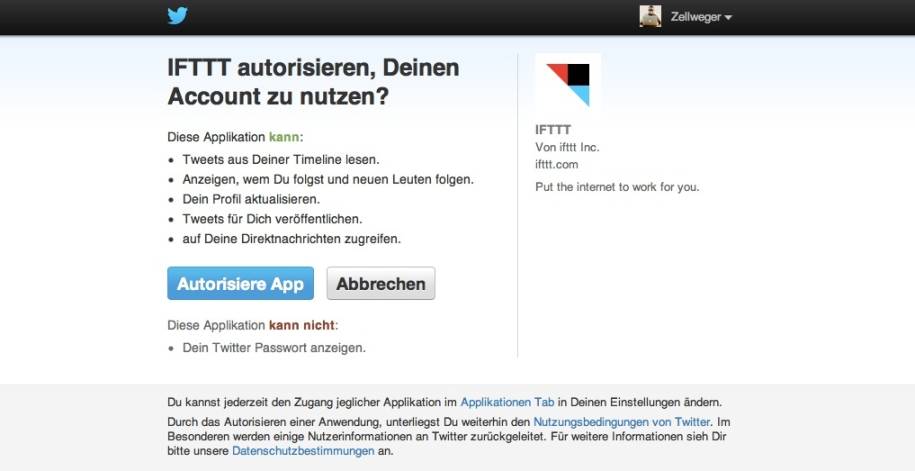Click the IFTTT app logo
Image resolution: width=915 pixels, height=471 pixels.
click(x=568, y=85)
